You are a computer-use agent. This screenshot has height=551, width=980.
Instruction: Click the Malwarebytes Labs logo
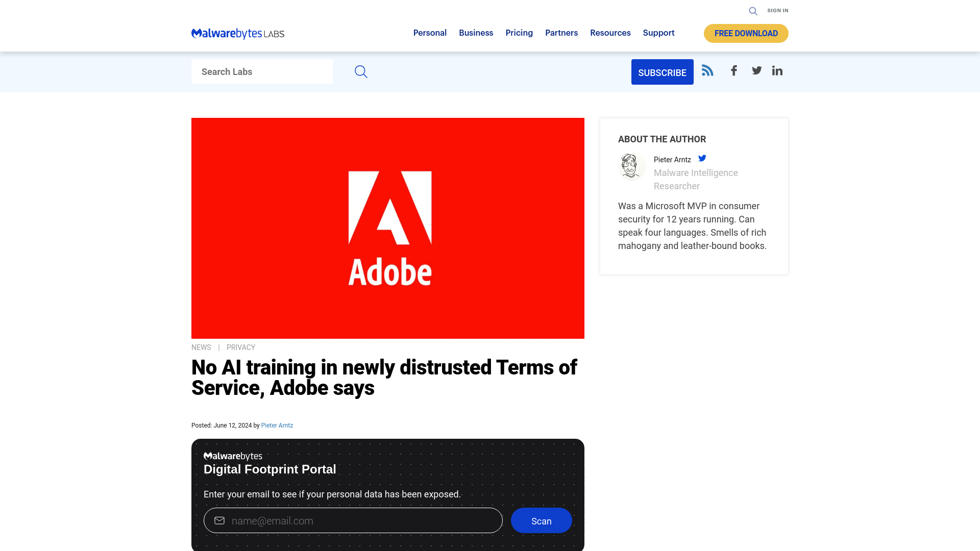point(238,33)
